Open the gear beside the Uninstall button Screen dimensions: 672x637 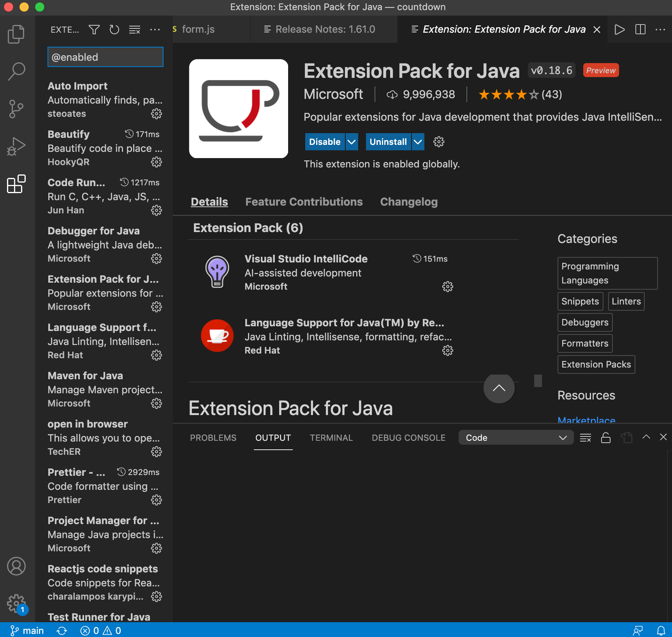tap(439, 142)
